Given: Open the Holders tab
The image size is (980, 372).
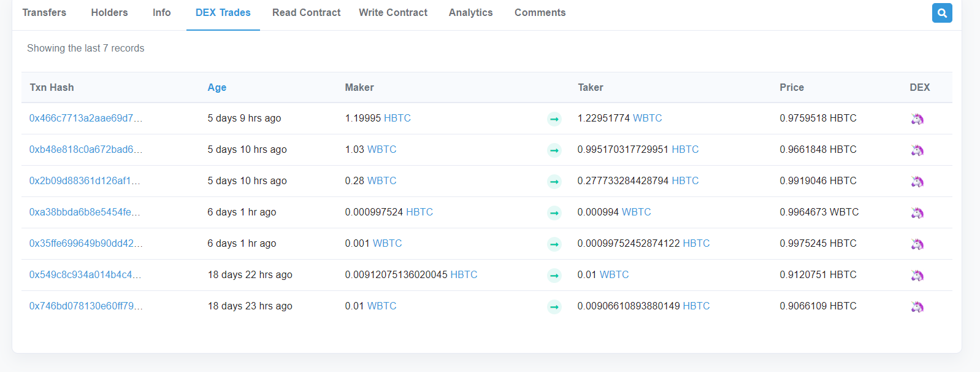Looking at the screenshot, I should (109, 12).
